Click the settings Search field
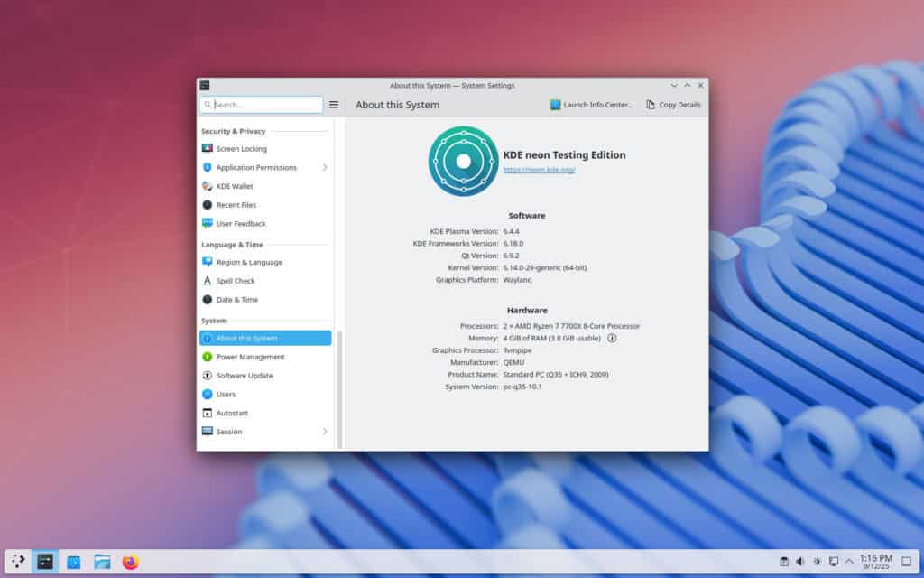The image size is (924, 578). click(261, 105)
